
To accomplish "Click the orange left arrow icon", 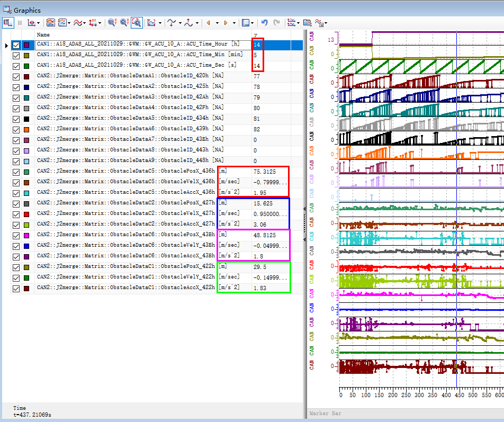I will pyautogui.click(x=209, y=23).
